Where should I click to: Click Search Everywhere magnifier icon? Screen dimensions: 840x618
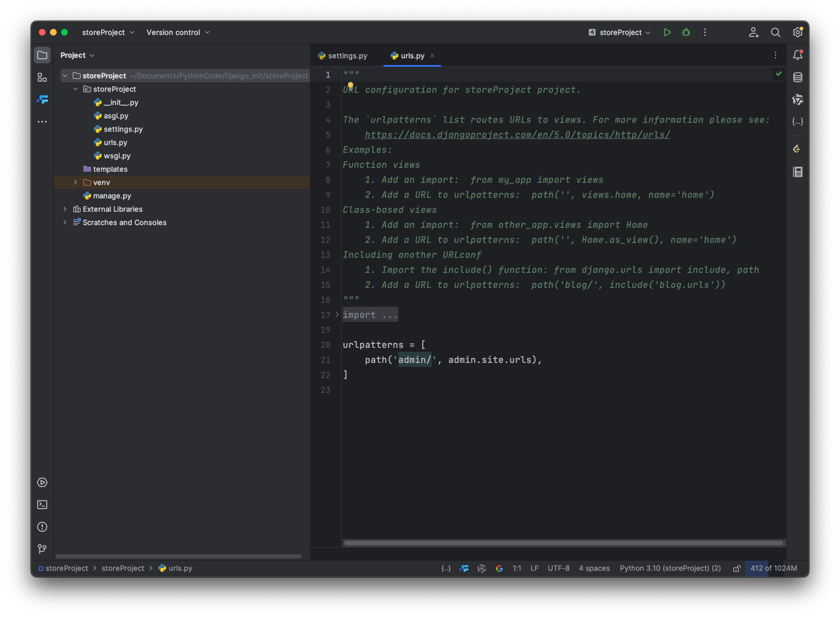(776, 32)
